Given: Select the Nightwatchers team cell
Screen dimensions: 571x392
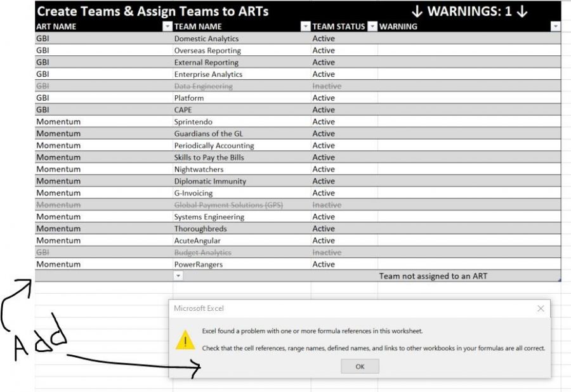Looking at the screenshot, I should coord(242,169).
